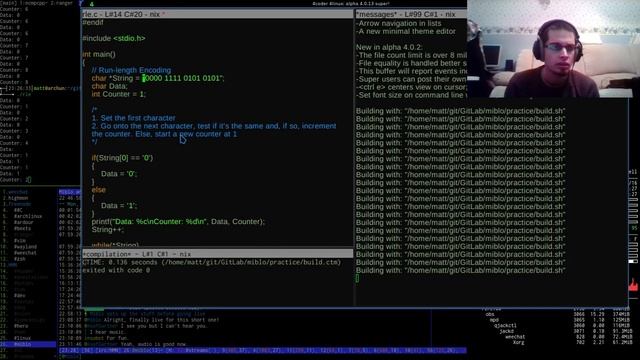The height and width of the screenshot is (360, 640).
Task: Click 'exited with code 0' in compilation
Action: point(116,270)
